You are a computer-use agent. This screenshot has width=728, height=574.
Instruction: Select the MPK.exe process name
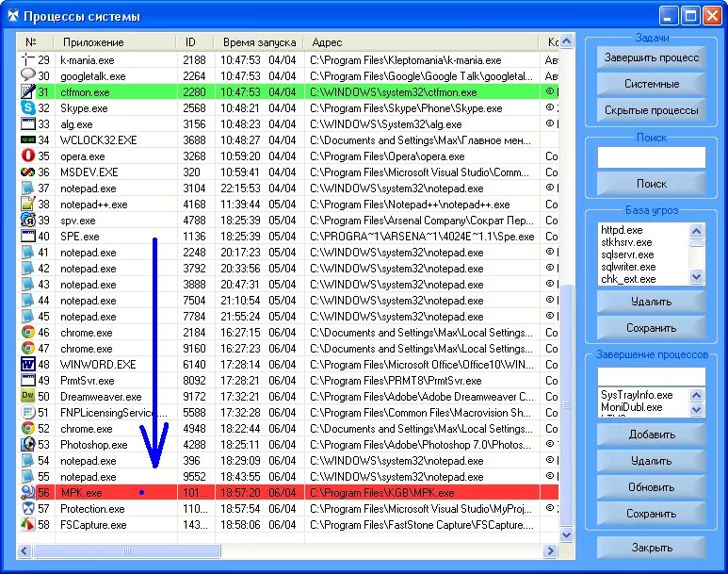click(81, 493)
